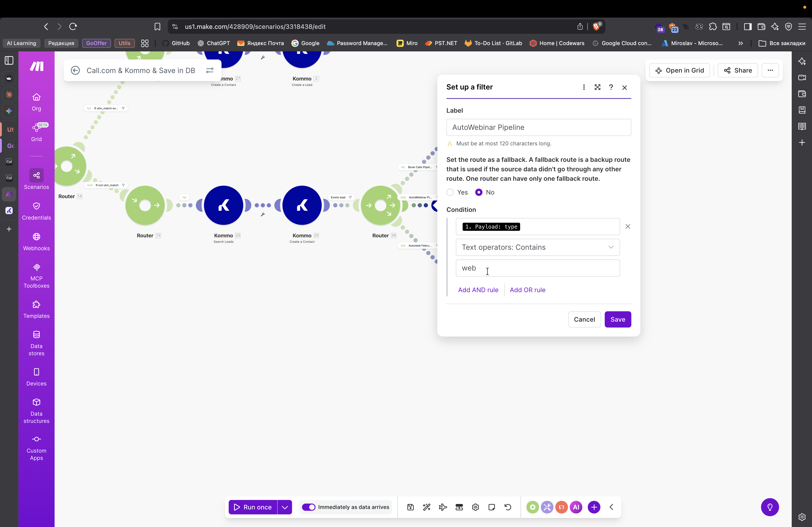Open the filter panel three-dot menu
This screenshot has width=812, height=527.
[x=584, y=87]
